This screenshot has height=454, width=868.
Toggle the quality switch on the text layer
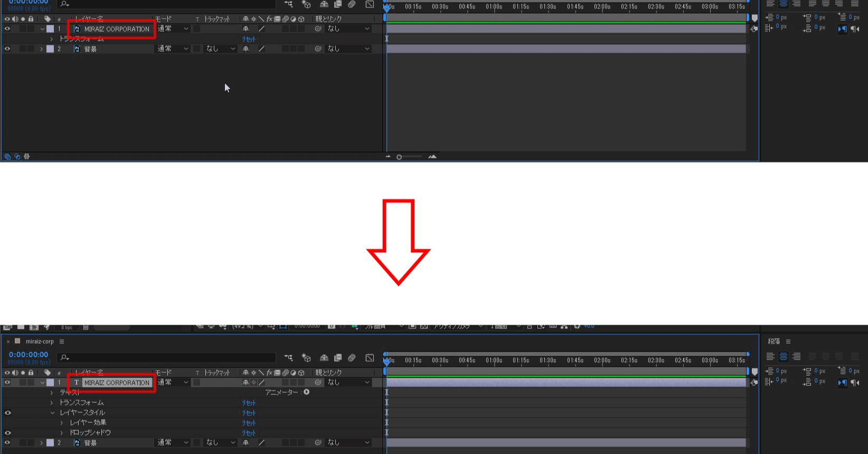[x=261, y=382]
